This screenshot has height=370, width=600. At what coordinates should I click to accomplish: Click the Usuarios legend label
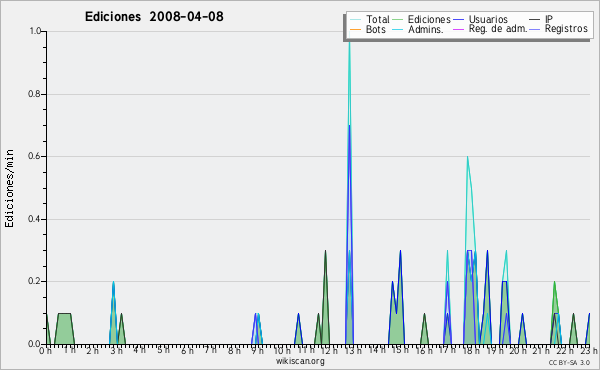[x=488, y=19]
